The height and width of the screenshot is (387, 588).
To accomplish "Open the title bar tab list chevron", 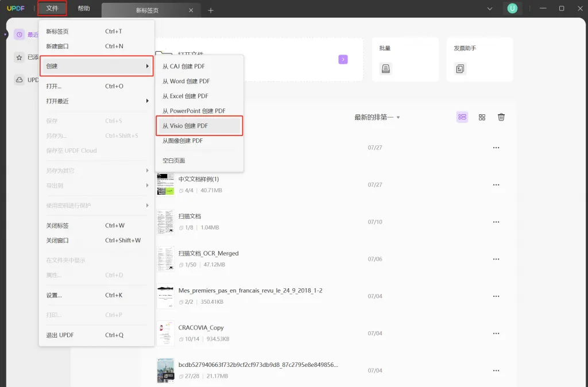I will [x=490, y=9].
